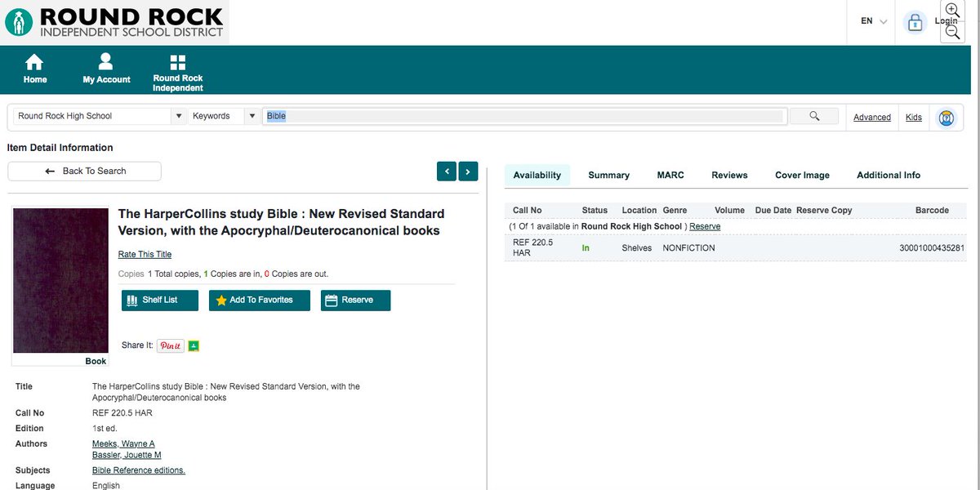Open the Shelf List
The width and height of the screenshot is (980, 490).
pyautogui.click(x=160, y=301)
